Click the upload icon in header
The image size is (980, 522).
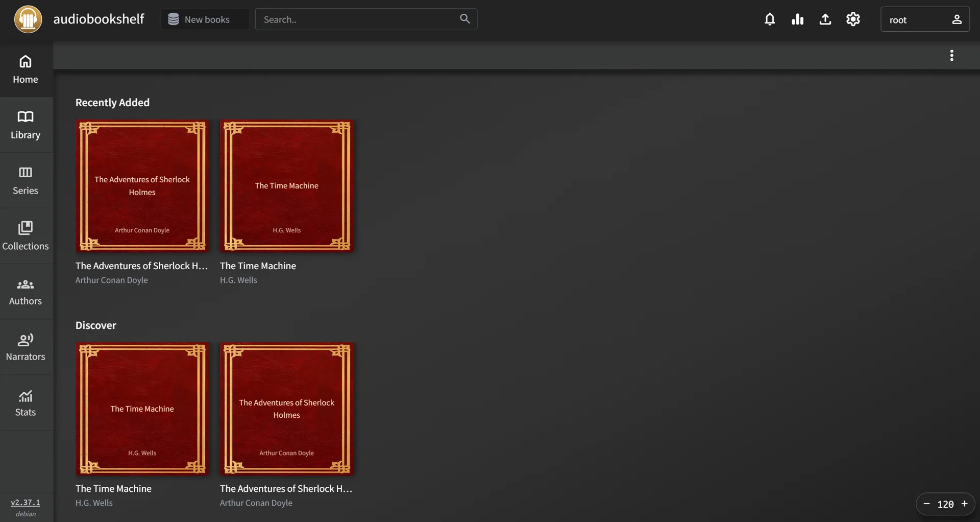(x=825, y=19)
